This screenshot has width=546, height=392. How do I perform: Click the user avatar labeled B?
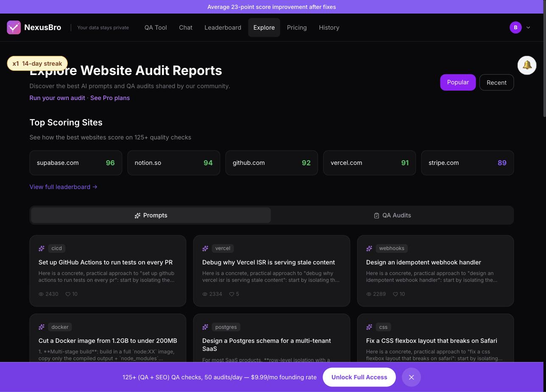[x=515, y=28]
